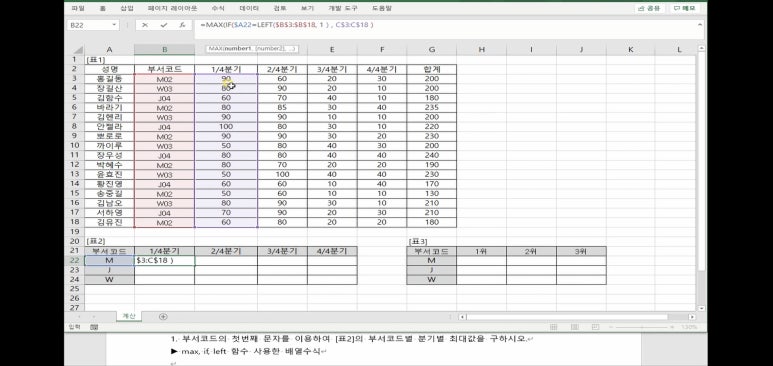Open the Insert Function fx dialog
The width and height of the screenshot is (773, 366).
pyautogui.click(x=182, y=25)
